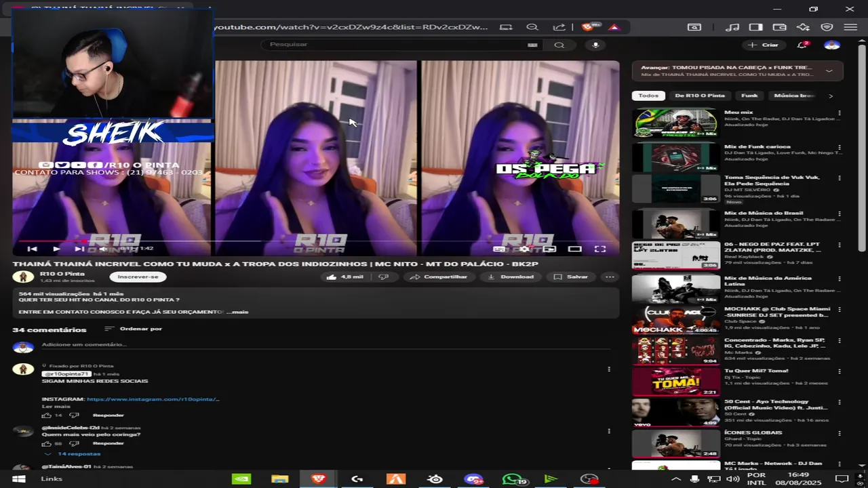Open YouTube notifications bell

pos(803,45)
